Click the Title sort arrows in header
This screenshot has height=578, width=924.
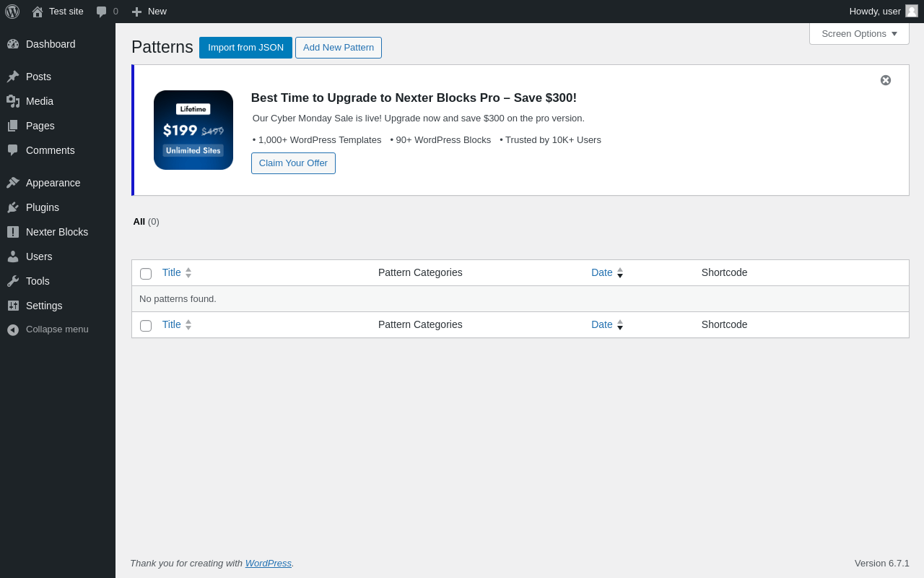pyautogui.click(x=188, y=273)
